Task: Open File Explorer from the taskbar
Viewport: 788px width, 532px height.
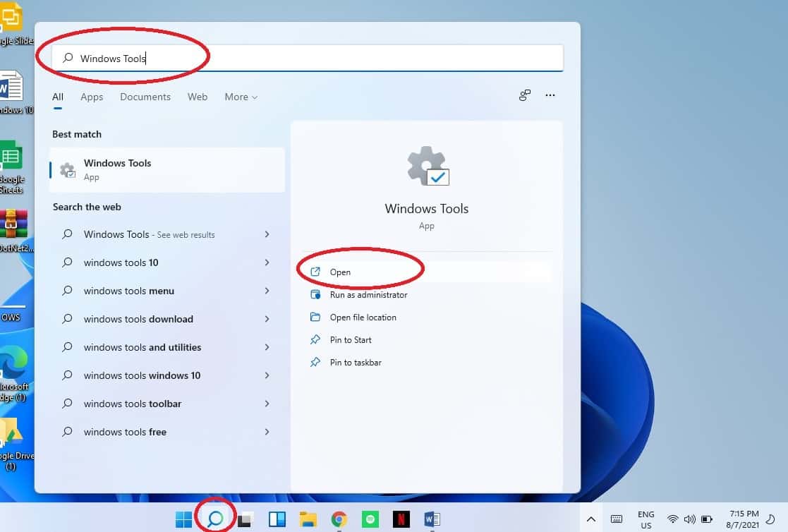Action: coord(308,517)
